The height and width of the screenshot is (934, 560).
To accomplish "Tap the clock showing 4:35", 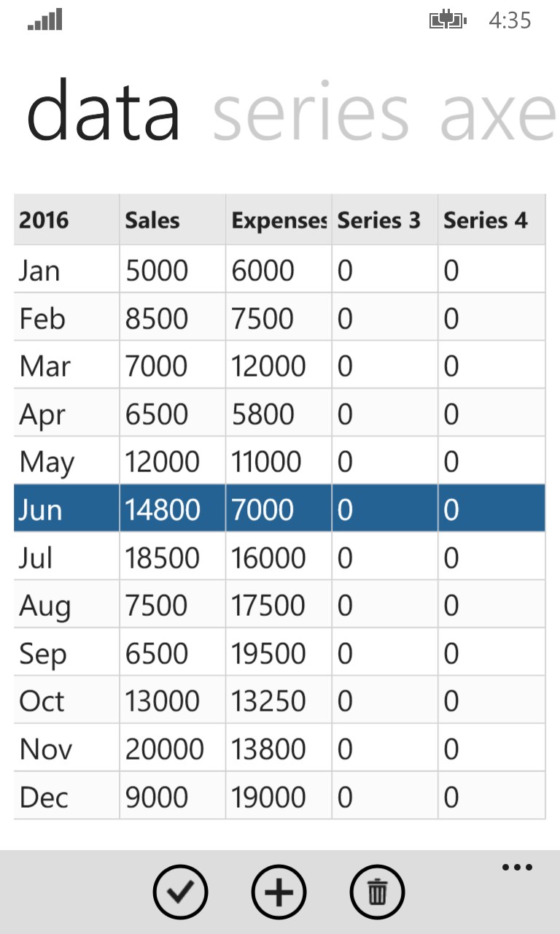I will pyautogui.click(x=510, y=20).
